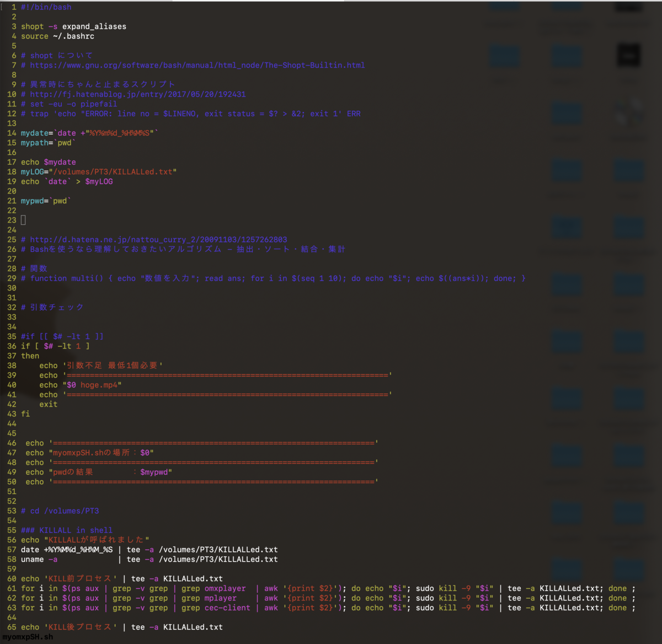Click the d.hatena.ne.jp/nattou_curry_2 URL comment
This screenshot has height=644, width=662.
tap(154, 240)
